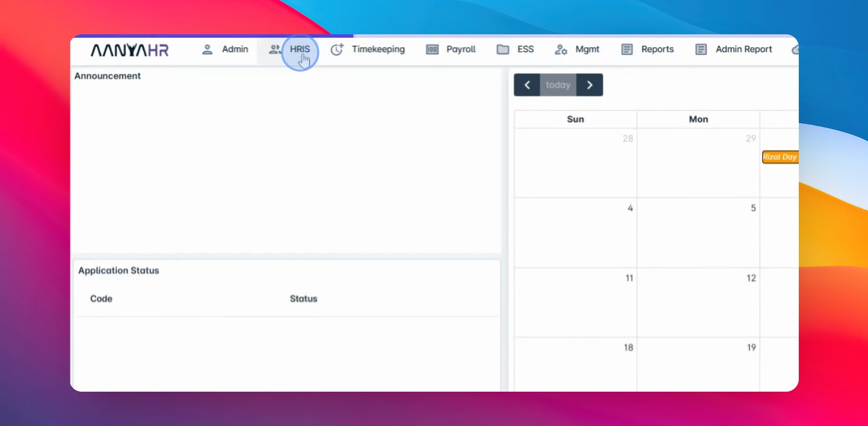Click the AanyaHR logo
The height and width of the screenshot is (426, 868).
(129, 50)
